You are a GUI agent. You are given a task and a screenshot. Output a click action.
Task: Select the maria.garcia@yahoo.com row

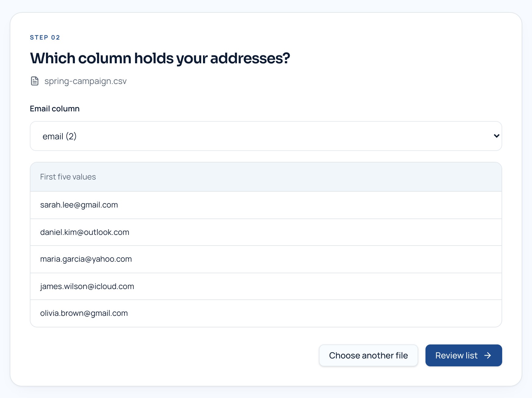coord(266,259)
